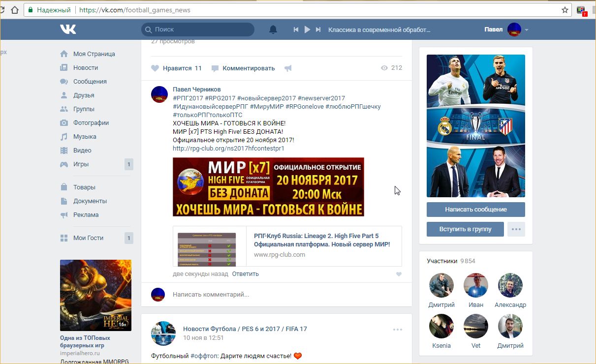Click hashtag #newserver2017
This screenshot has width=596, height=364.
click(321, 98)
